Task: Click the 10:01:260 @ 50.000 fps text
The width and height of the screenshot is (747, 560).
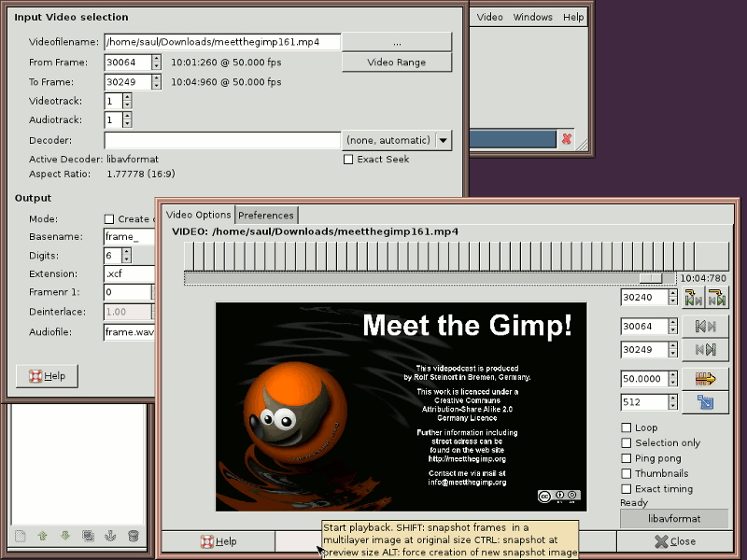Action: [x=226, y=63]
